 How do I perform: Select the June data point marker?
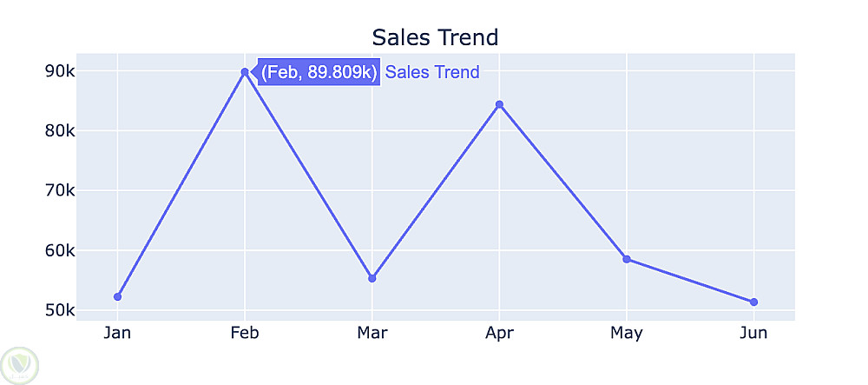click(x=753, y=302)
